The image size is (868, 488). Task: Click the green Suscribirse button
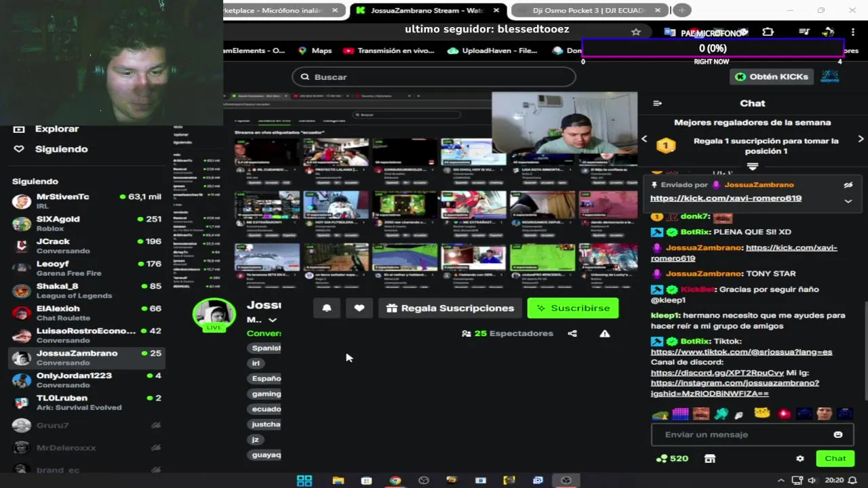(573, 308)
